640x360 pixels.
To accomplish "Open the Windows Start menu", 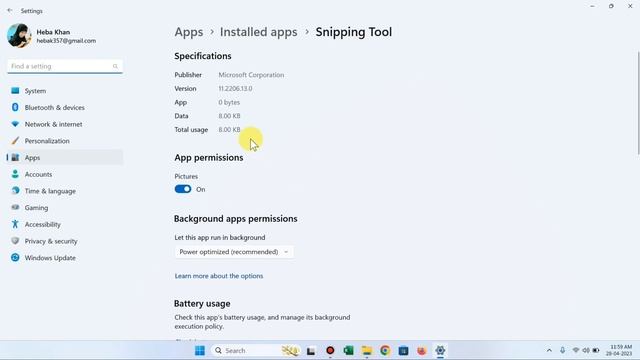I will click(x=200, y=351).
